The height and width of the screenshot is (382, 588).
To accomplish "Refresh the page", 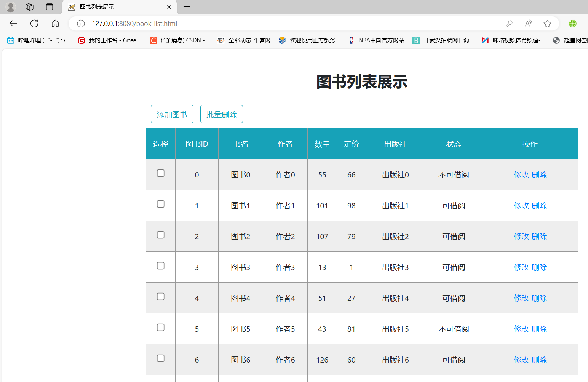I will click(x=34, y=24).
